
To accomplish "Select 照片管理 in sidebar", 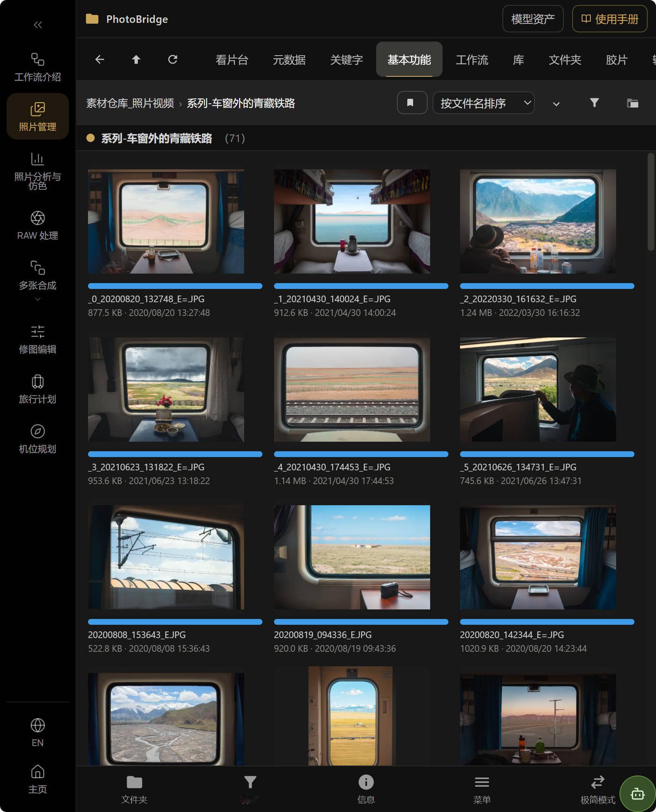I will pyautogui.click(x=38, y=116).
